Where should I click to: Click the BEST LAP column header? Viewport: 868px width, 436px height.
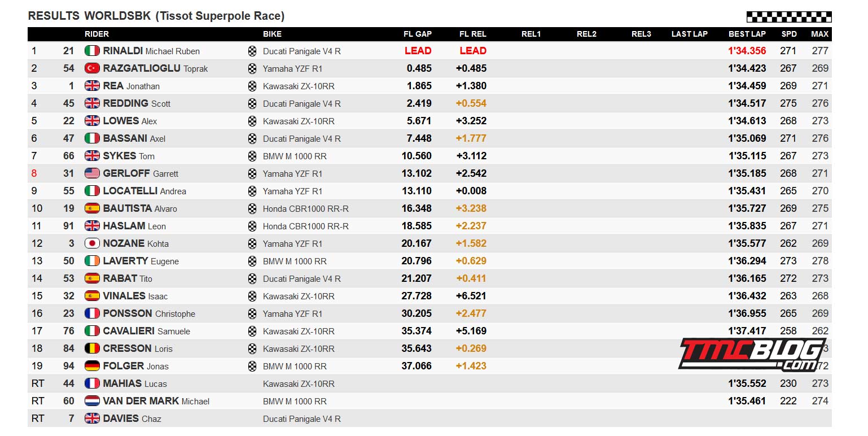pyautogui.click(x=747, y=34)
